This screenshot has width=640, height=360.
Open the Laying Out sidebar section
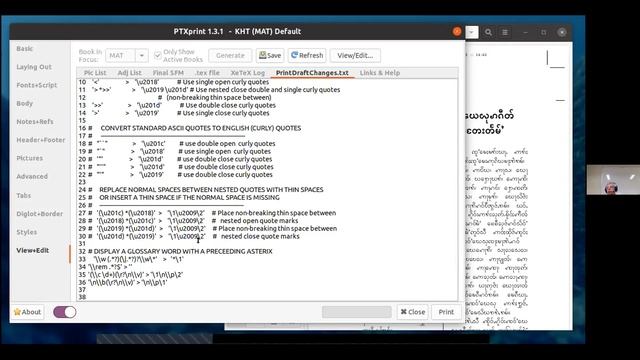click(34, 67)
